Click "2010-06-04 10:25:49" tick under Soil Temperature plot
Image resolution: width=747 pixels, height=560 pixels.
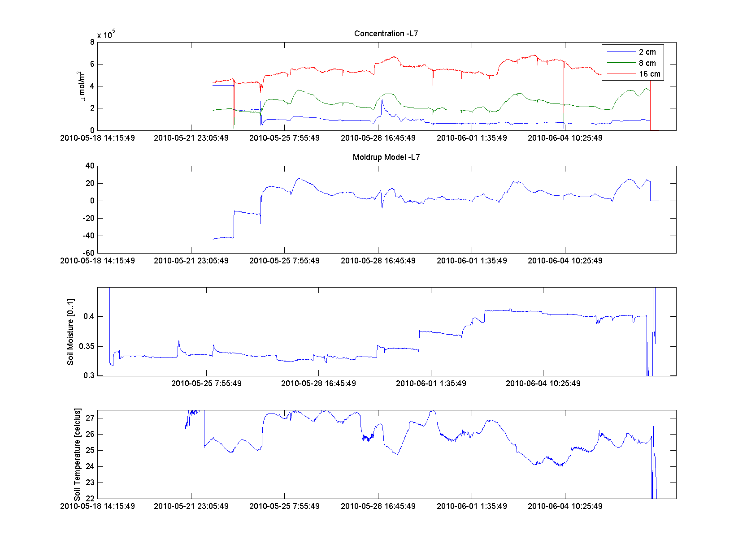565,506
